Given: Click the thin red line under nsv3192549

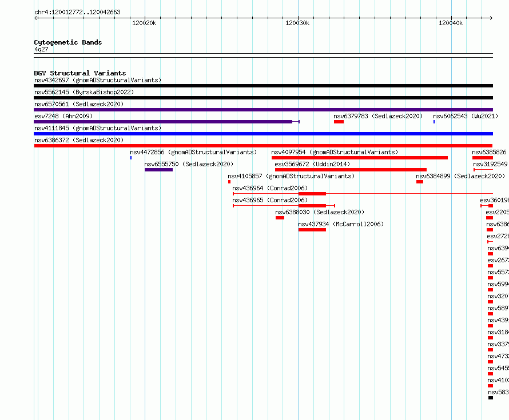Looking at the screenshot, I should [483, 170].
